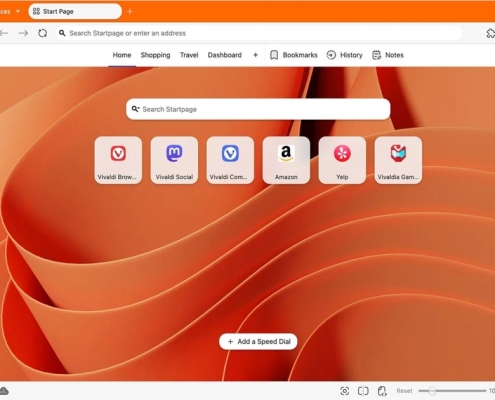Open the Vivaldia Game speed dial

(398, 160)
